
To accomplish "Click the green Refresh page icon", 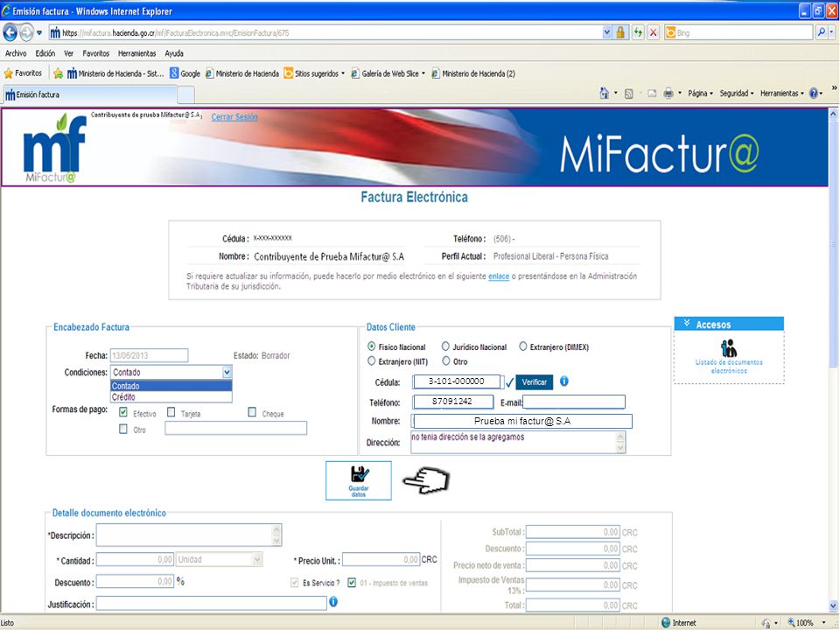I will [x=638, y=32].
